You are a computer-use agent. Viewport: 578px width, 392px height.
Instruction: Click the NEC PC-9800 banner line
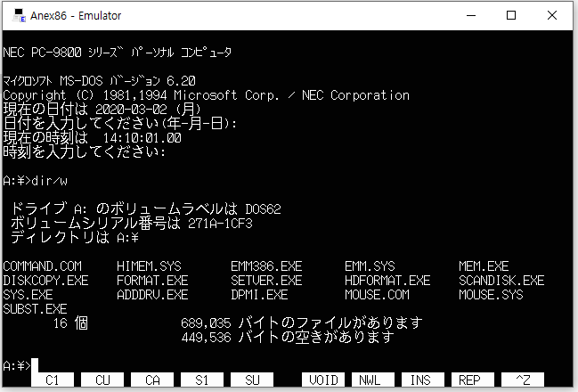[118, 53]
